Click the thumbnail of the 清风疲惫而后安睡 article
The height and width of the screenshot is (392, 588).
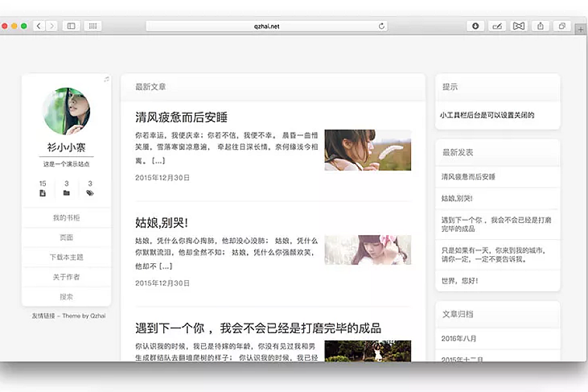pyautogui.click(x=368, y=150)
